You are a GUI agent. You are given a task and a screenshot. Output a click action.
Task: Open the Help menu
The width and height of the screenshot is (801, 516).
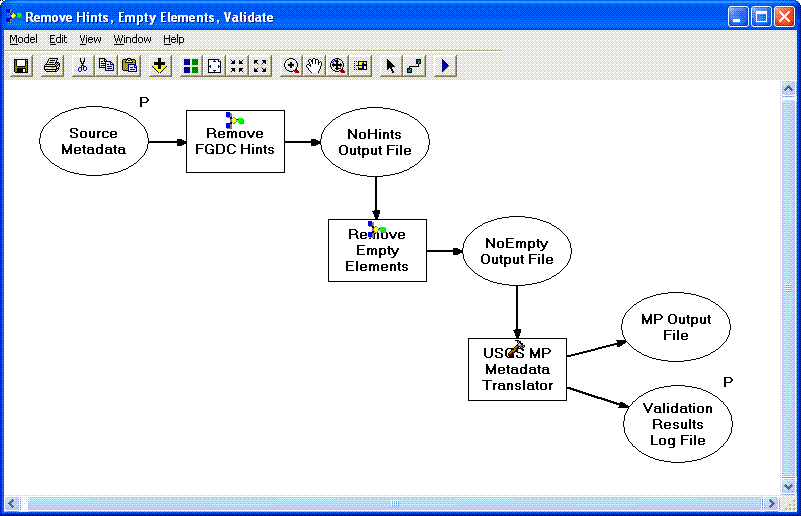174,40
